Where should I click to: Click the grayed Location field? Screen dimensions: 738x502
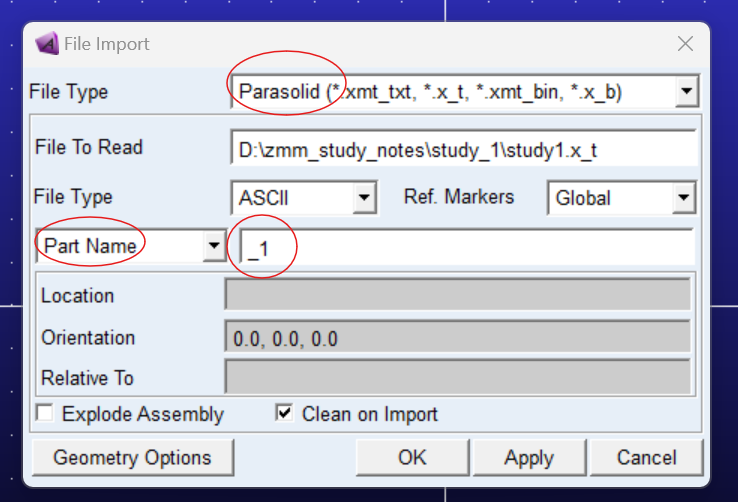457,294
